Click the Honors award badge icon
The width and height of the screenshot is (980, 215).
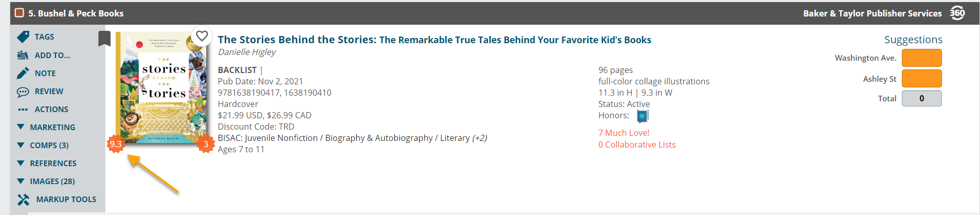[x=643, y=117]
